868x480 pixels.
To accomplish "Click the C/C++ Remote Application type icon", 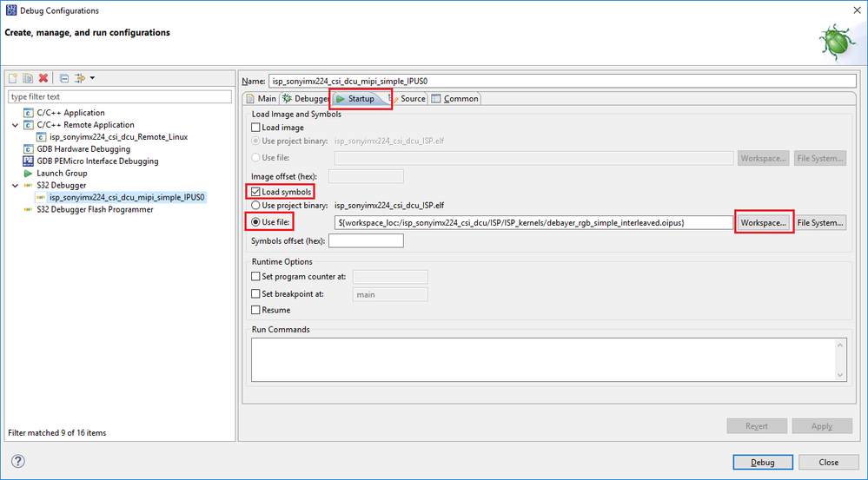I will point(28,125).
